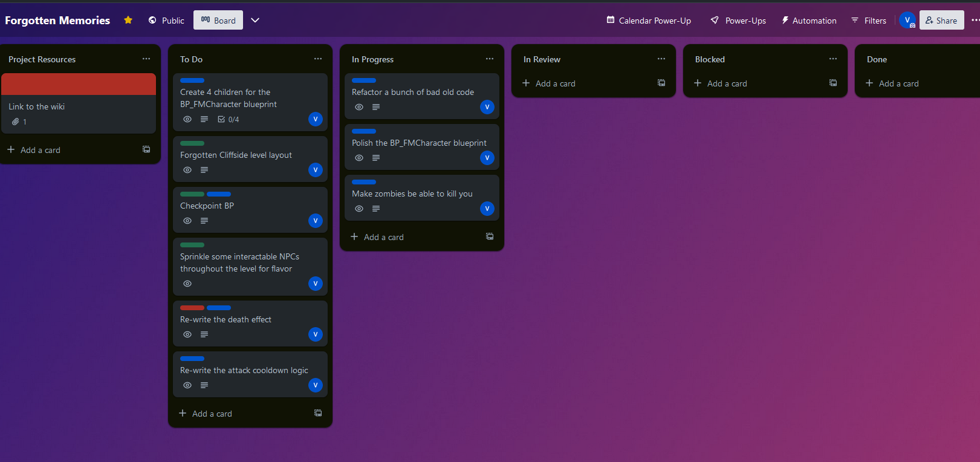Screen dimensions: 980x462
Task: Click the Share button
Action: pos(942,20)
